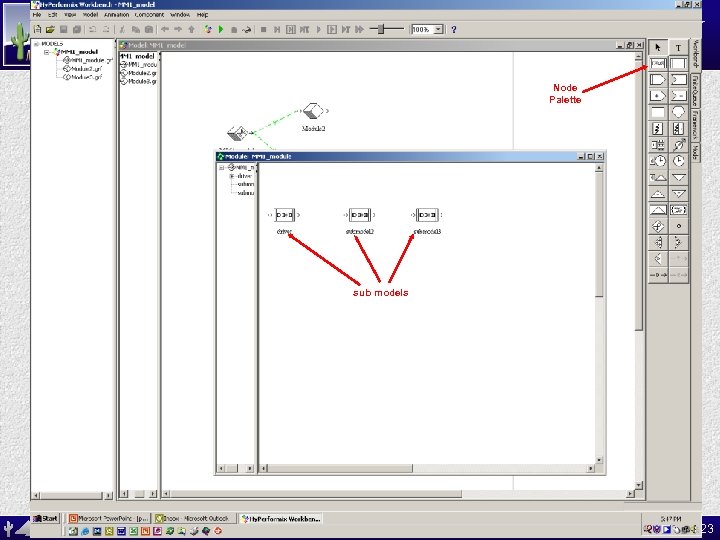Click the New file toolbar icon
The image size is (720, 540).
pyautogui.click(x=38, y=29)
